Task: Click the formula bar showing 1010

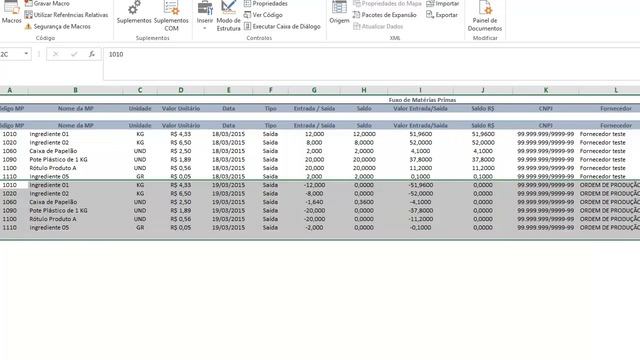Action: pyautogui.click(x=371, y=64)
